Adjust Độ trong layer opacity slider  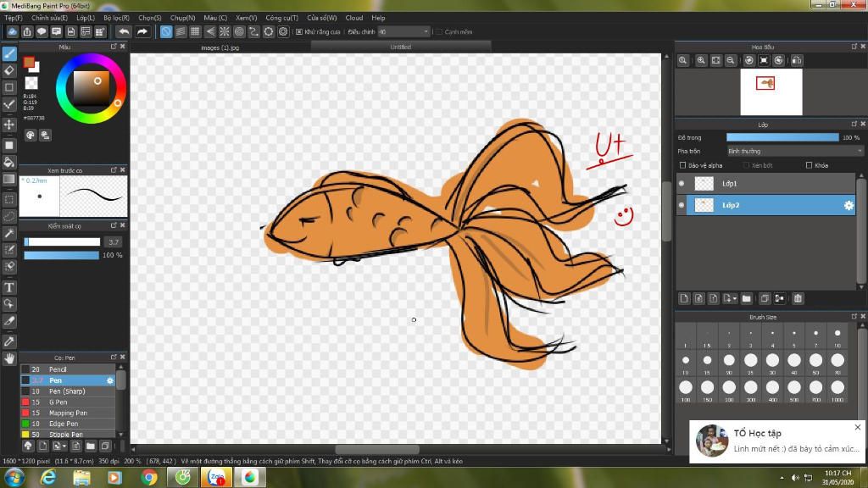782,138
